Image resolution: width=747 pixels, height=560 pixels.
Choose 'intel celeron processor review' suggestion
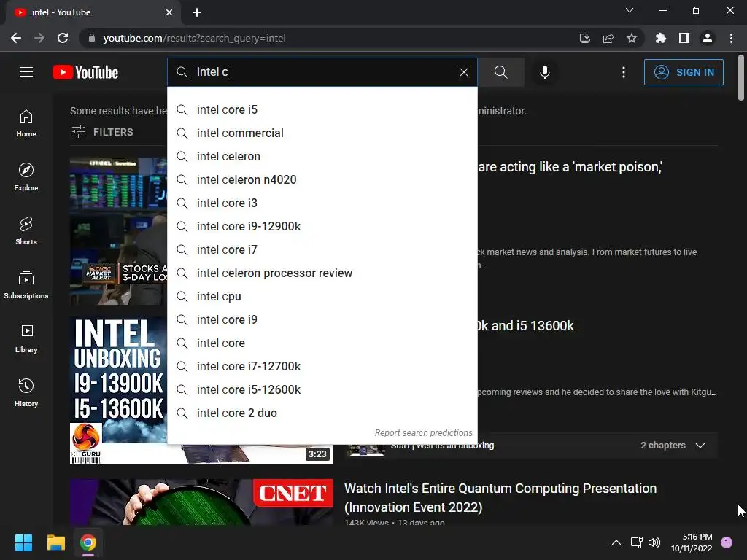[322, 273]
